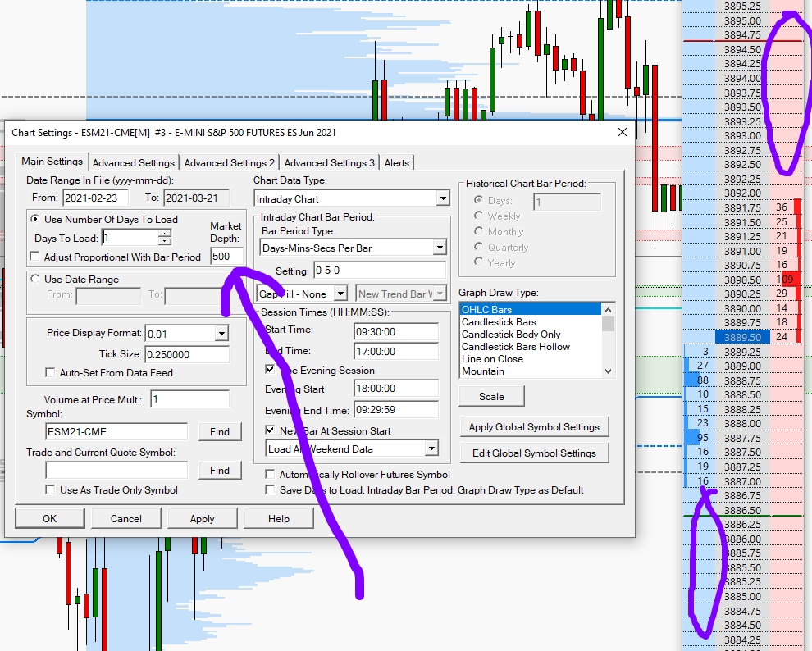The image size is (812, 651).
Task: Close the Chart Settings dialog
Action: pos(623,133)
